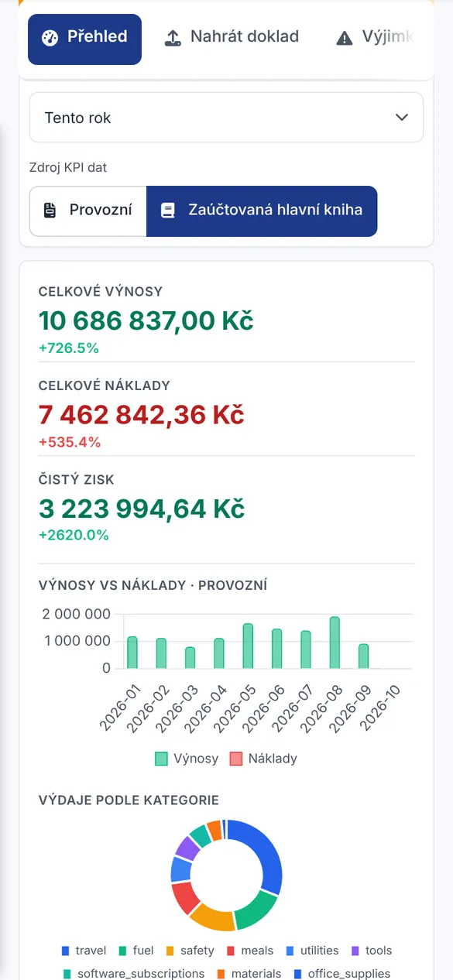Toggle office_supplies legend entry
This screenshot has height=980, width=453.
(x=341, y=974)
